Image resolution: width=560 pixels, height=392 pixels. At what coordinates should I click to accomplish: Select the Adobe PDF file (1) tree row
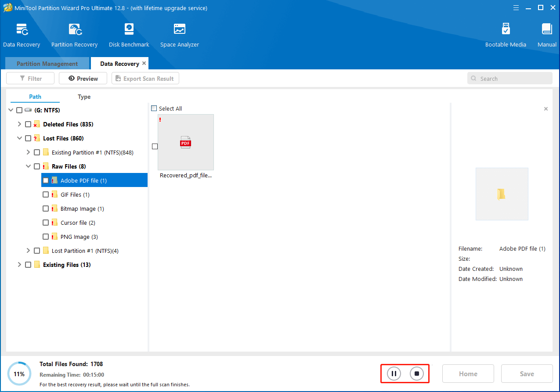point(94,180)
